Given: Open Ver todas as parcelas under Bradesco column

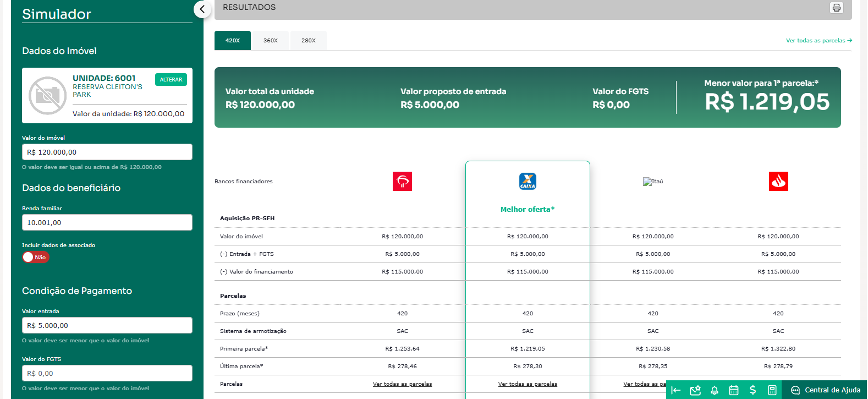Looking at the screenshot, I should point(402,384).
